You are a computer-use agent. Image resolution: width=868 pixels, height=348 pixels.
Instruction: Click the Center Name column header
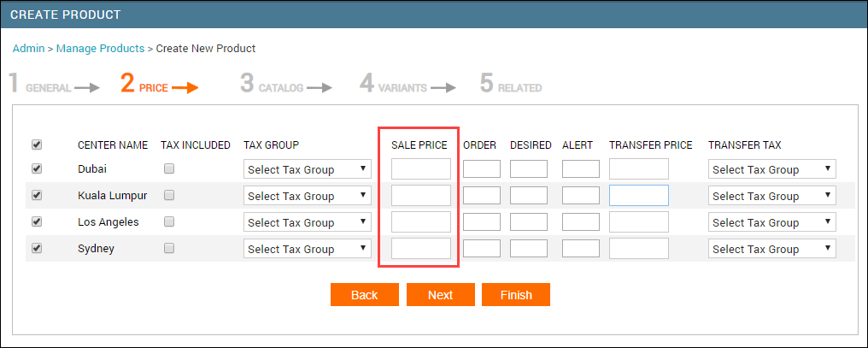[x=113, y=145]
